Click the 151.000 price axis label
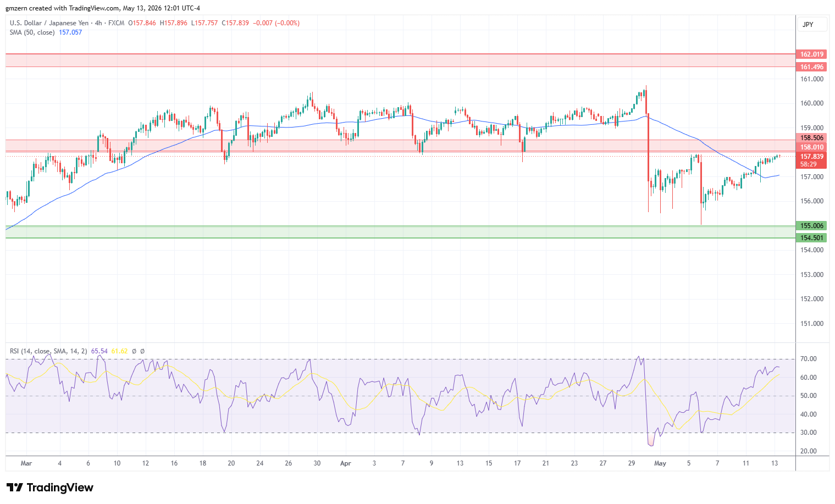Viewport: 835px width, 504px height. [x=812, y=324]
